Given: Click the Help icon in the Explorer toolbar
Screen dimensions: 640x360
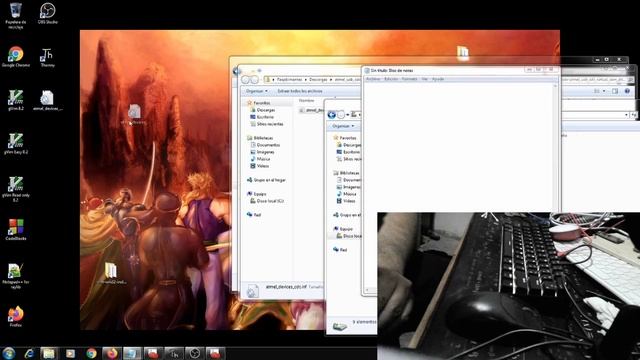Looking at the screenshot, I should point(627,91).
